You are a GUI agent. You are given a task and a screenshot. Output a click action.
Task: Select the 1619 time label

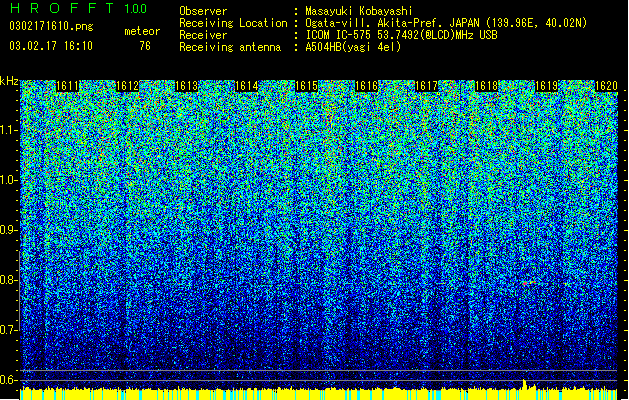click(x=546, y=86)
